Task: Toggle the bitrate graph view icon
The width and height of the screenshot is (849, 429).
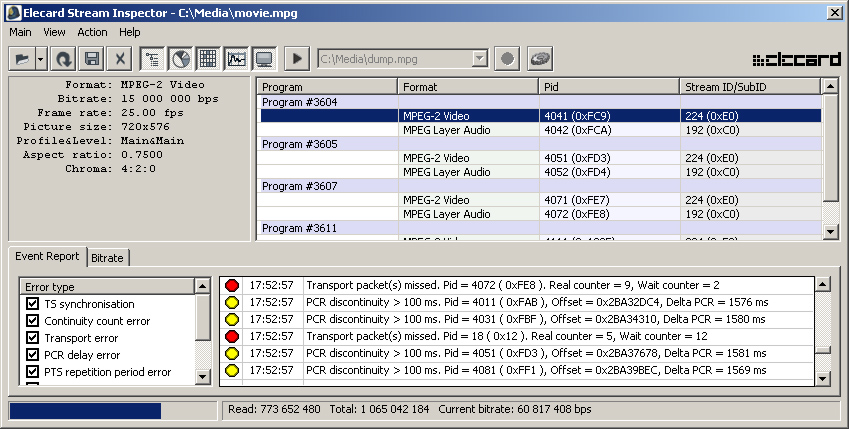Action: pyautogui.click(x=236, y=59)
